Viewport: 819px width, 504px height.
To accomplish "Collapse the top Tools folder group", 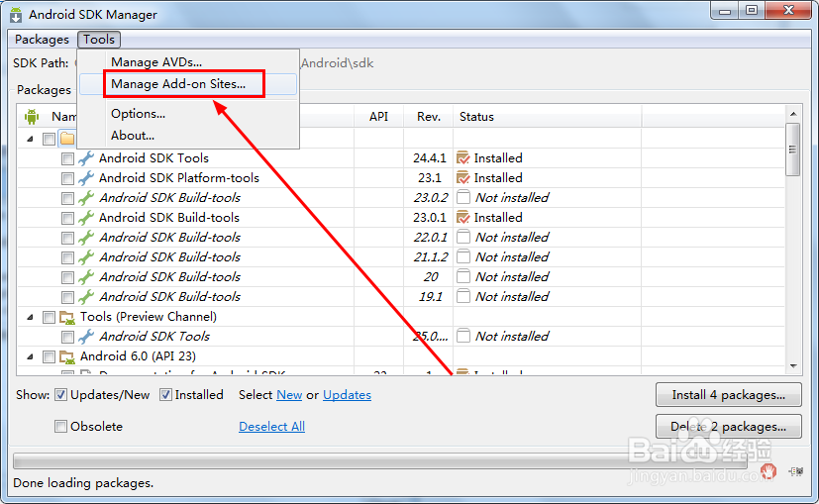I will tap(31, 139).
